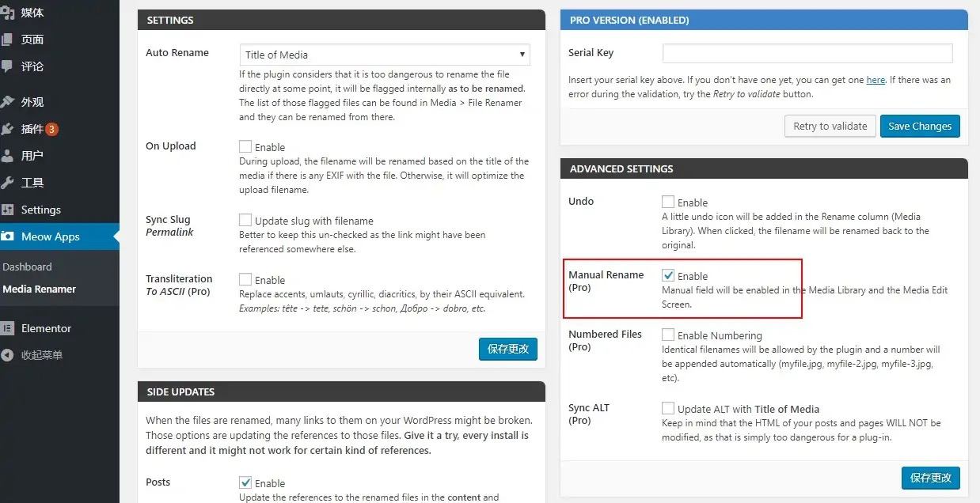Tick the Enable Numbering checkbox
980x503 pixels.
668,335
